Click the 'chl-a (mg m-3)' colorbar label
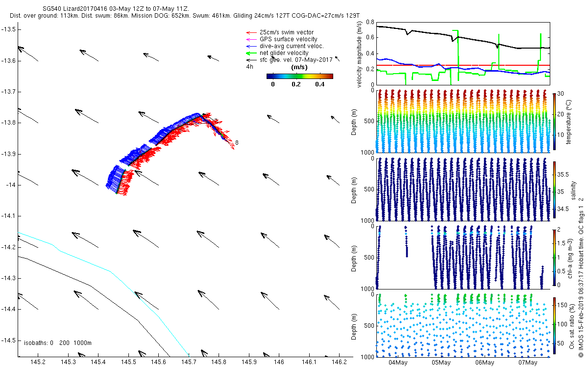This screenshot has height=368, width=588. click(569, 257)
